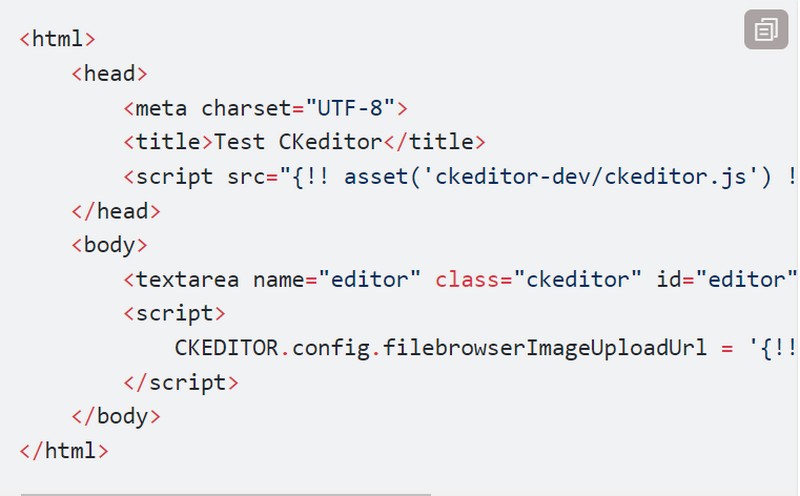Click the config keyword after CKEDITOR
The image size is (800, 496).
pyautogui.click(x=331, y=349)
